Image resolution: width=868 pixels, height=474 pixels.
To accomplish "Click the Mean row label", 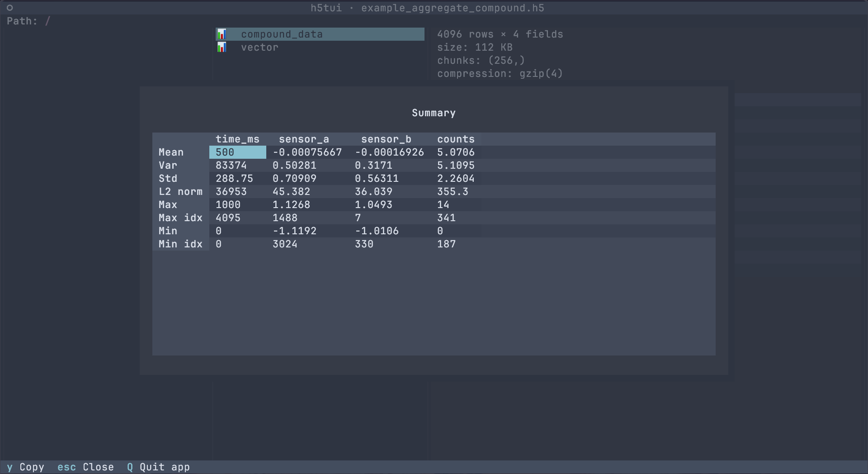I will tap(171, 152).
